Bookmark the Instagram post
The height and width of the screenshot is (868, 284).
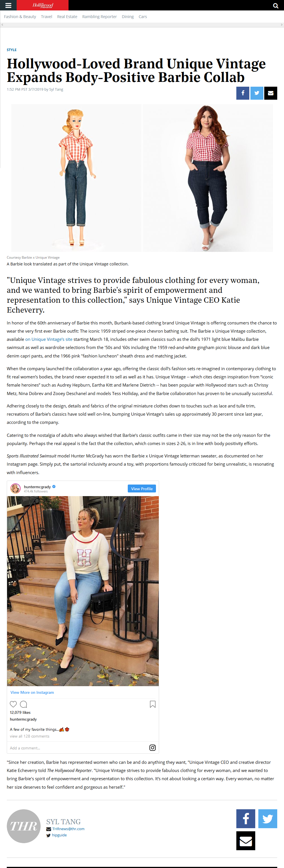152,704
